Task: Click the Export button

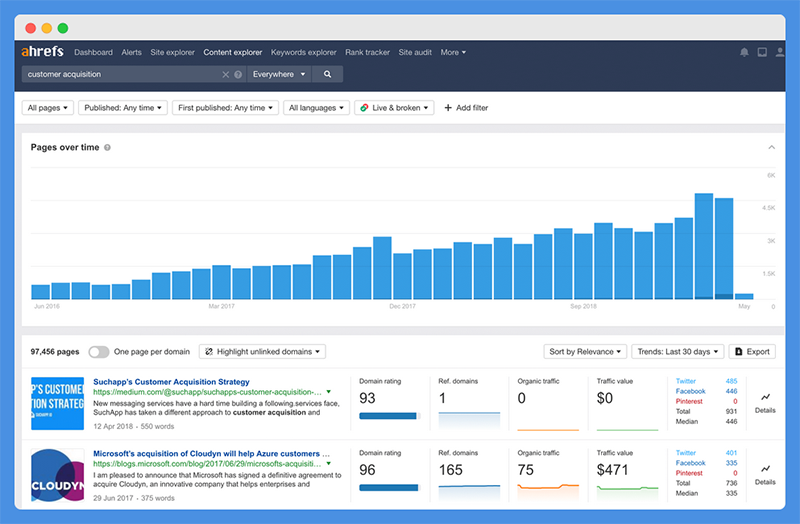Action: click(752, 352)
